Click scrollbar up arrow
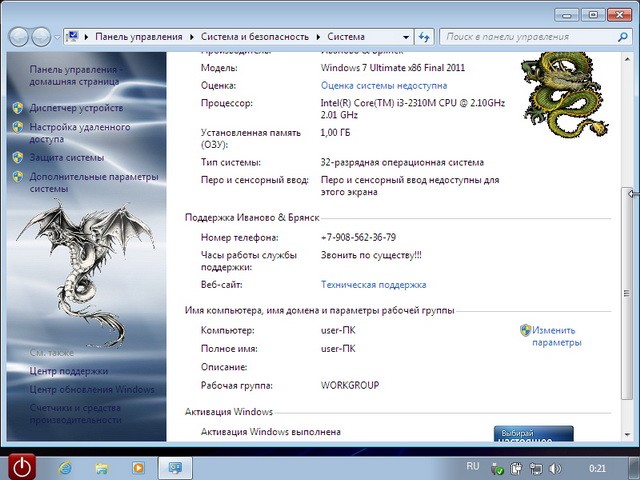The width and height of the screenshot is (640, 480). pos(627,59)
